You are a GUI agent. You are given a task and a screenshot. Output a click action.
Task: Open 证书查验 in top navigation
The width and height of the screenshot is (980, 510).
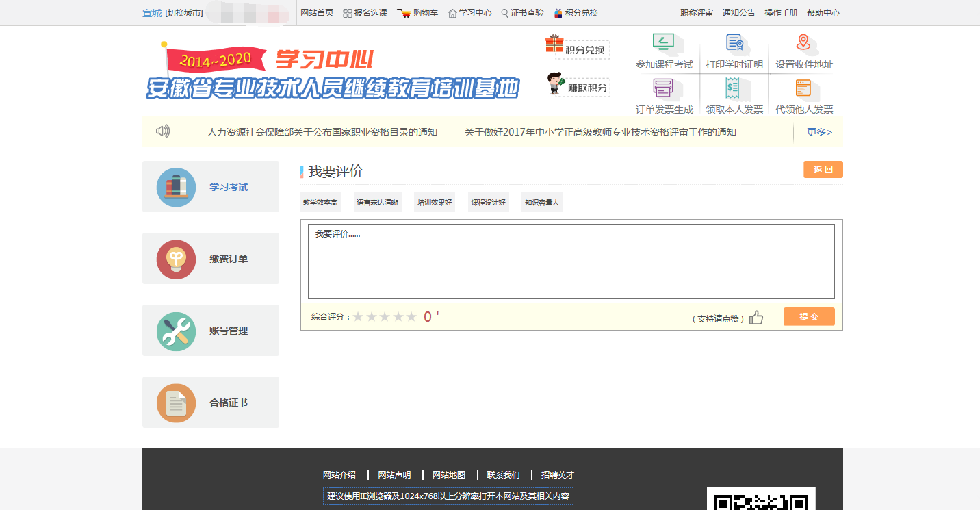tap(522, 13)
